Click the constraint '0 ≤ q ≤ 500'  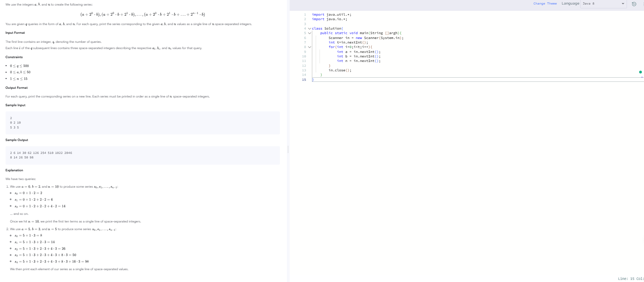pos(19,66)
